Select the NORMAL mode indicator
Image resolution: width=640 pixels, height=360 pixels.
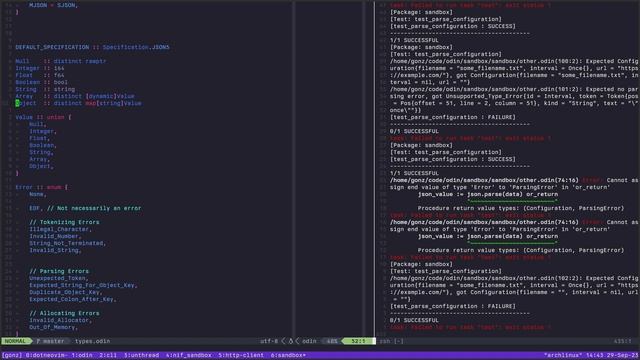16,341
